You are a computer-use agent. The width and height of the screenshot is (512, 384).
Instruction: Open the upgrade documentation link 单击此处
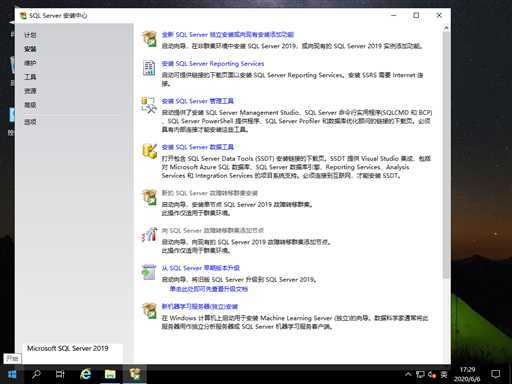tap(209, 289)
